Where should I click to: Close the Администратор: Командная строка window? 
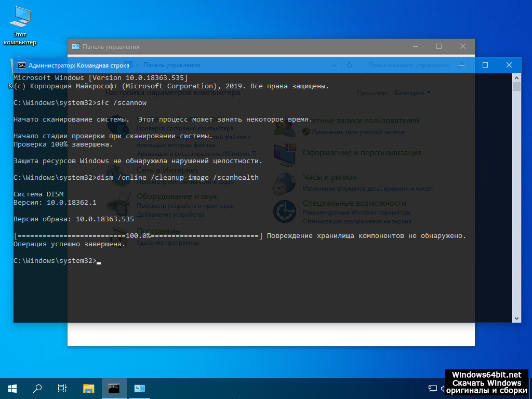pos(509,65)
